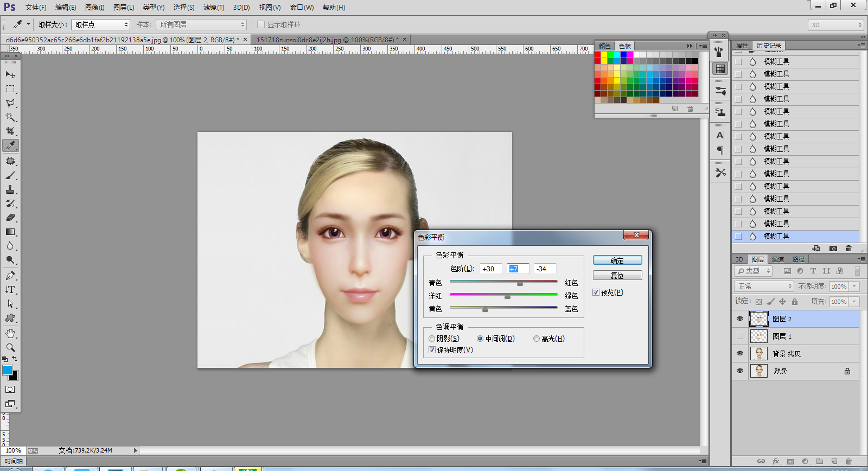Select the Crop tool
Viewport: 868px width, 471px height.
pyautogui.click(x=10, y=131)
